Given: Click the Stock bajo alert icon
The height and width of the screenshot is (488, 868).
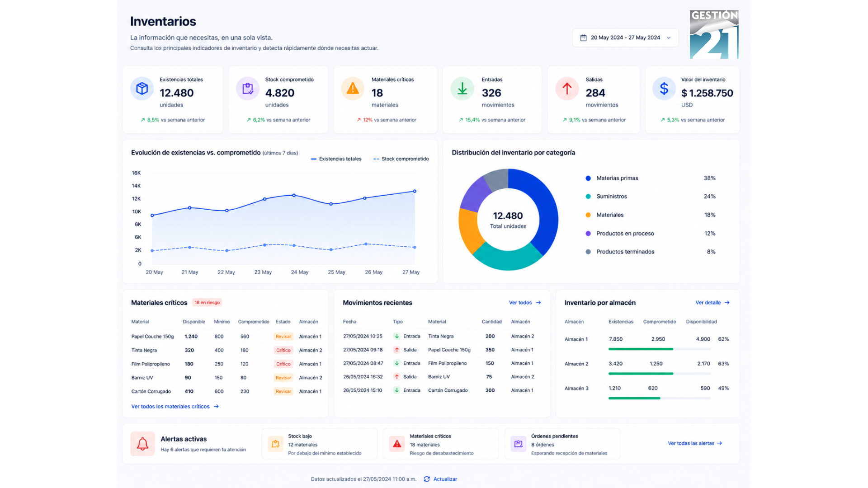Looking at the screenshot, I should [275, 444].
